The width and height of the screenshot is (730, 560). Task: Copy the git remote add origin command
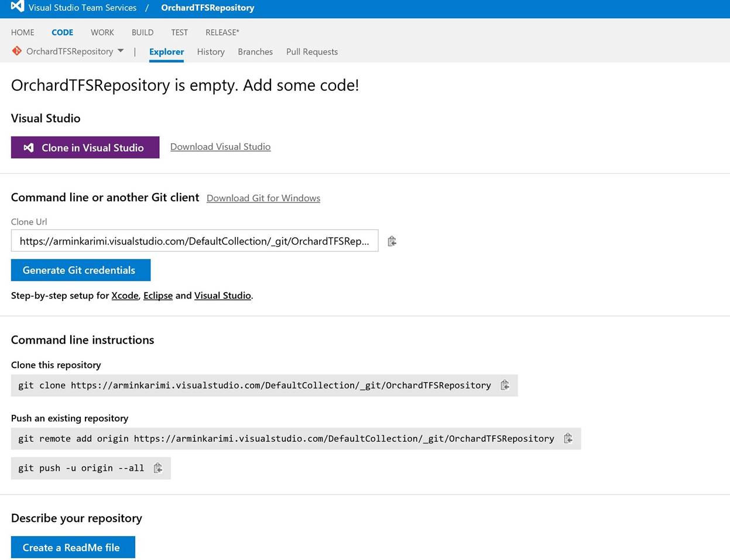(x=568, y=438)
